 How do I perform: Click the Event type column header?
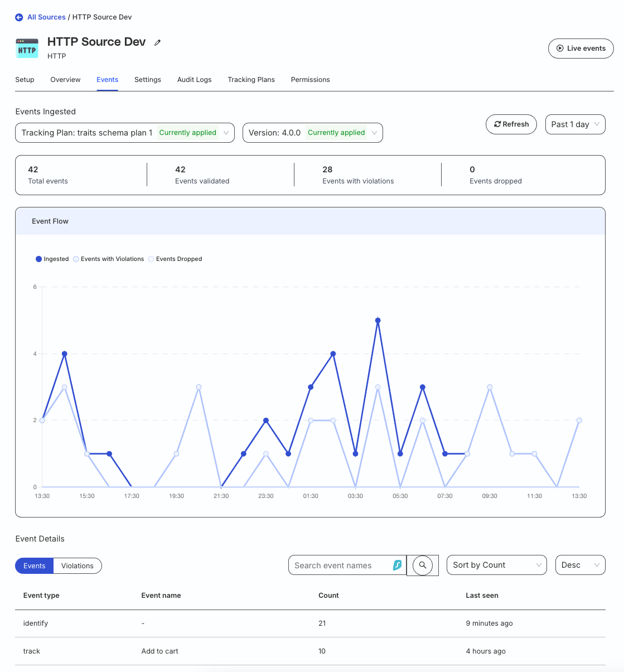(x=41, y=596)
